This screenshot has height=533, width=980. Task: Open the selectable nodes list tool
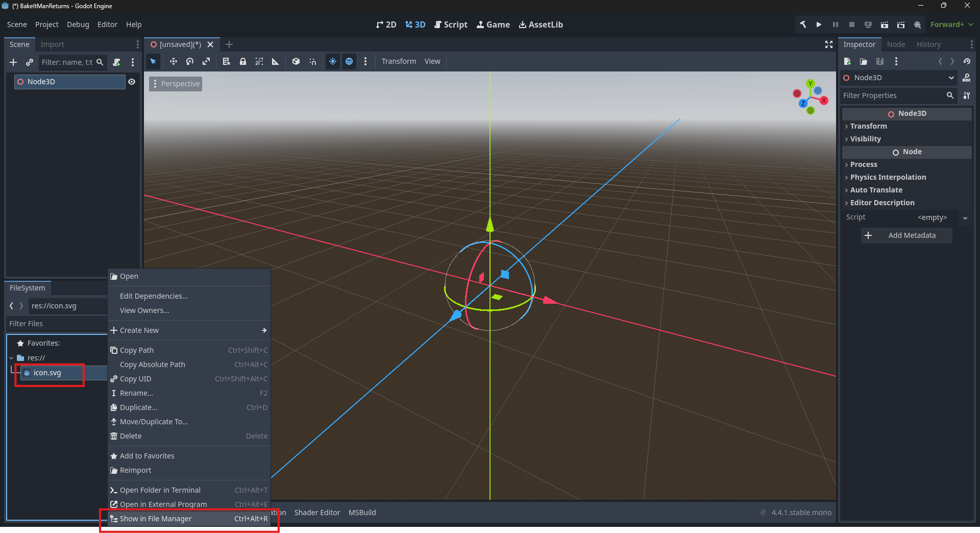pos(227,61)
